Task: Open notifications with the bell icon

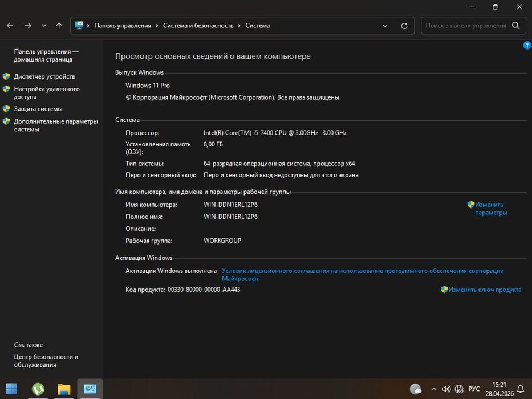Action: coord(521,389)
